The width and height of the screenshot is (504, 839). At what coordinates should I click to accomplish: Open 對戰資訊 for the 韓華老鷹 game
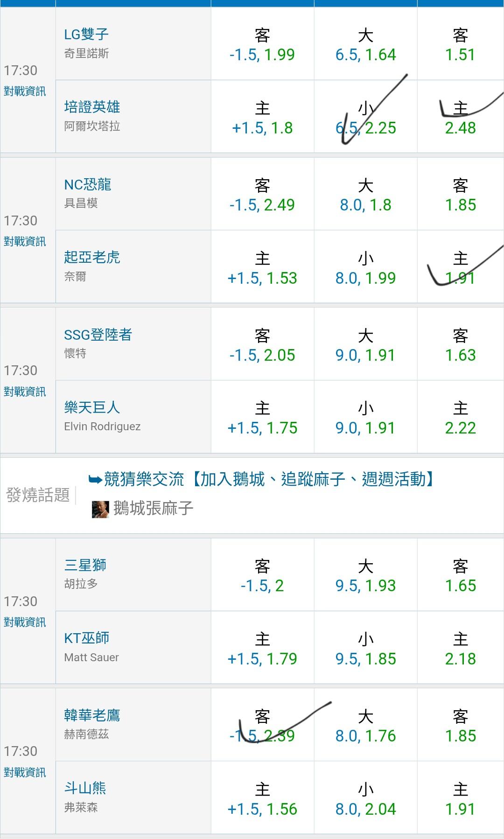(25, 772)
